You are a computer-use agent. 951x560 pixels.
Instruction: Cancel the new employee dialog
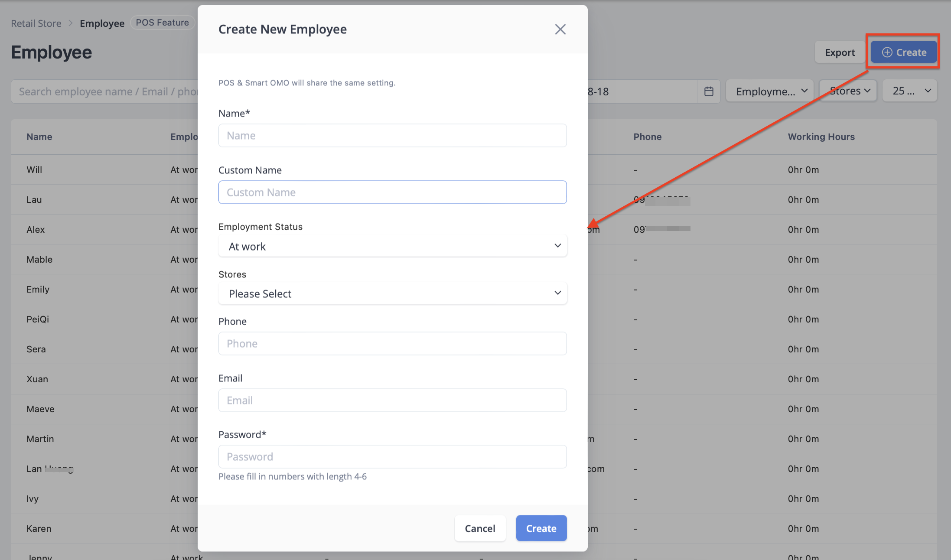[x=480, y=528]
